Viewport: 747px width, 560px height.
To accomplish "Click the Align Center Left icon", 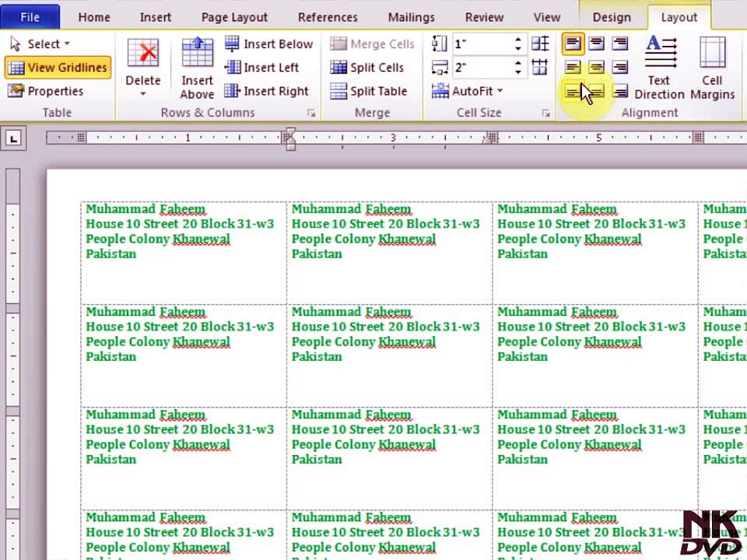I will pyautogui.click(x=573, y=67).
